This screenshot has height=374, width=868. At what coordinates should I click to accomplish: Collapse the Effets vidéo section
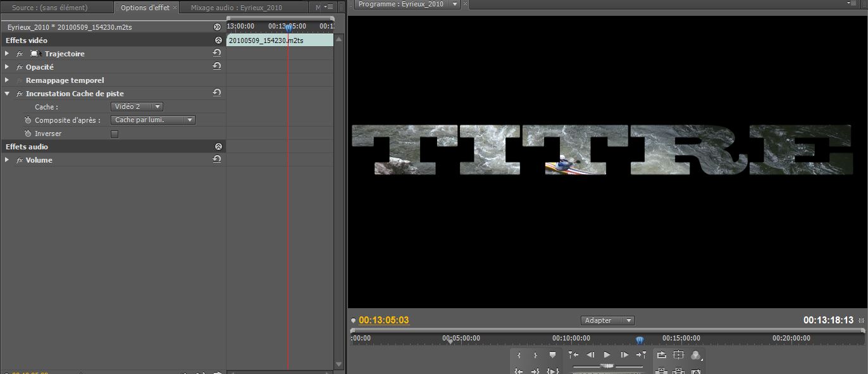tap(218, 41)
